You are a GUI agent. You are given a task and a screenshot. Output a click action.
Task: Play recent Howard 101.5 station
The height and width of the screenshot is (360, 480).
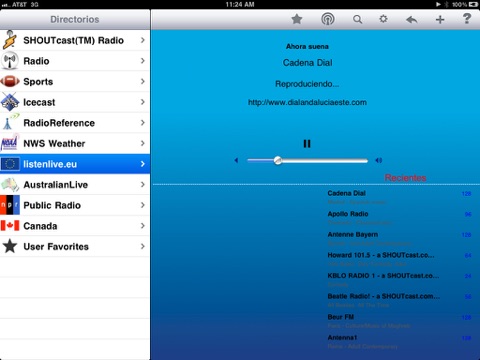click(399, 259)
